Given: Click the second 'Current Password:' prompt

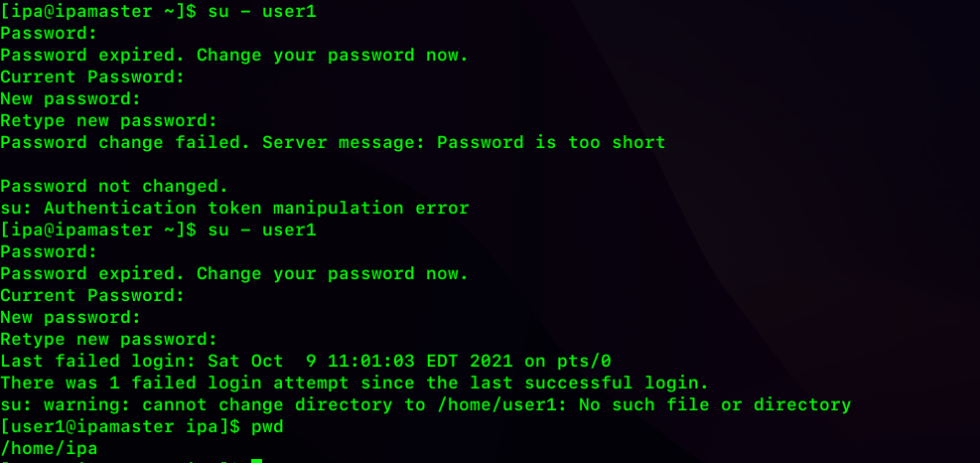Looking at the screenshot, I should click(92, 296).
